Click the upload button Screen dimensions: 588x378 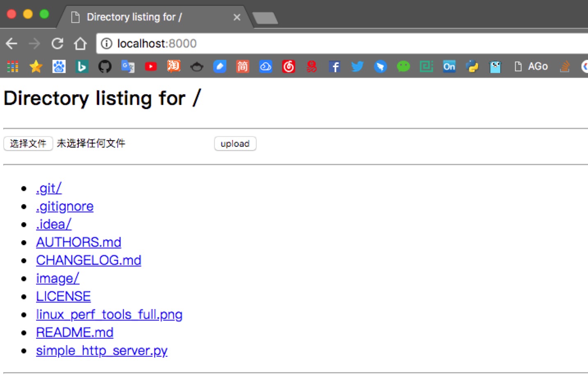tap(235, 143)
